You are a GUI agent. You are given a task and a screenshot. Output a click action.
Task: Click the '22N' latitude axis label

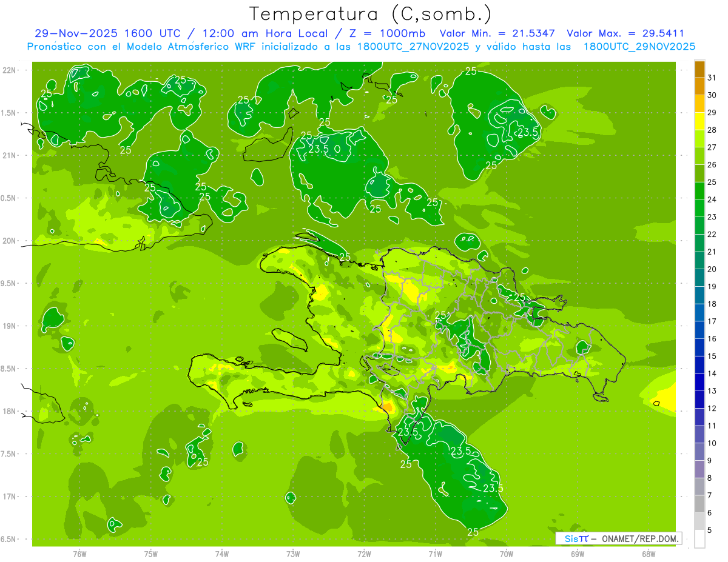pyautogui.click(x=10, y=70)
